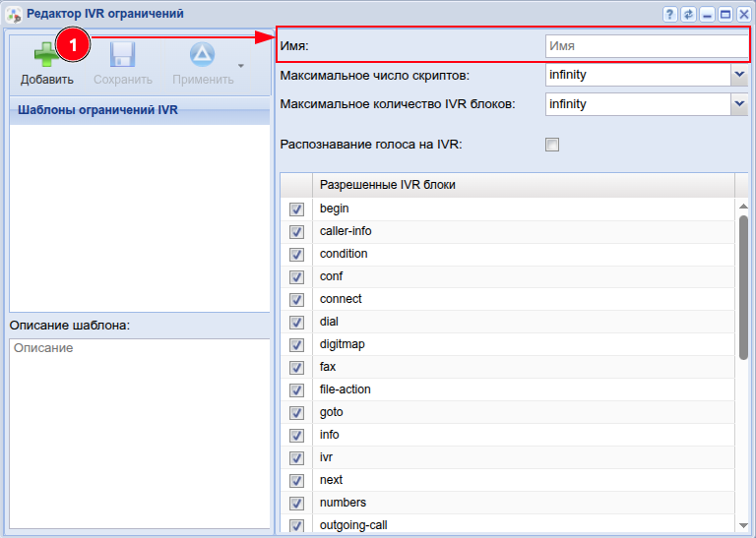756x538 pixels.
Task: Toggle the begin block checkbox
Action: [x=296, y=209]
